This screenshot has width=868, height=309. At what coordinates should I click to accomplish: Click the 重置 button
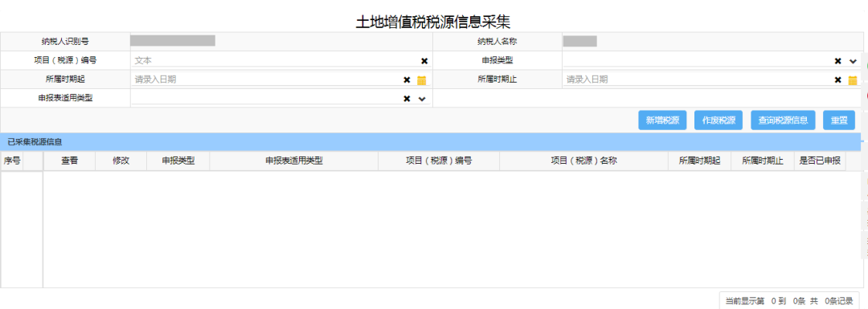(x=839, y=120)
